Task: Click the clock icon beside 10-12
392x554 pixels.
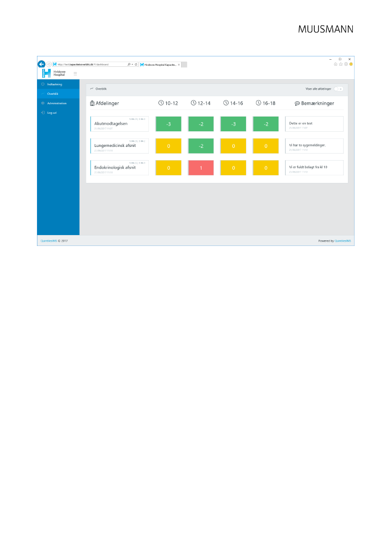Action: (x=161, y=103)
